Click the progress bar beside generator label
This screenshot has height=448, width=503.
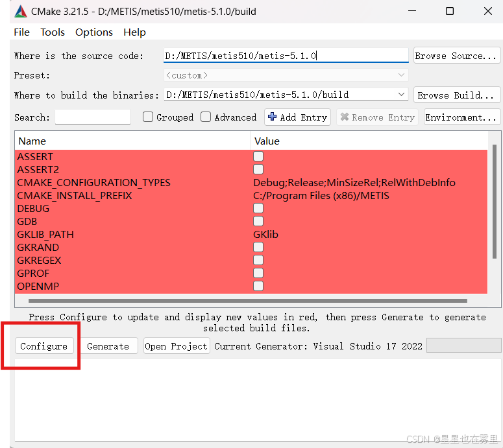click(x=463, y=346)
